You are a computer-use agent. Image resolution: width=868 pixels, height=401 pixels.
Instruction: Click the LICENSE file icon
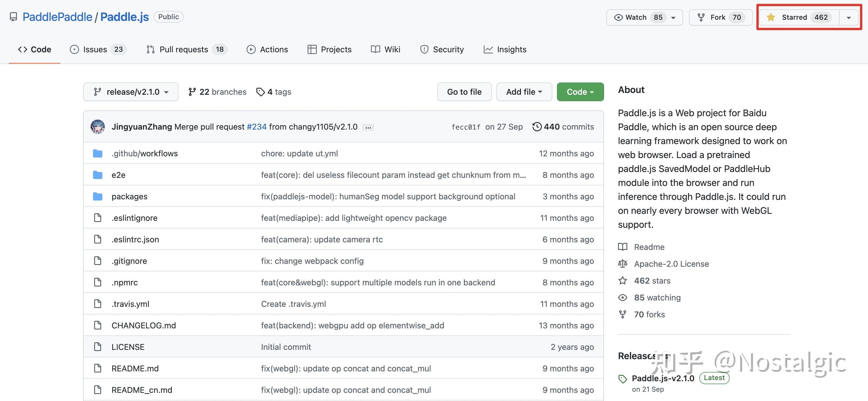(x=97, y=347)
